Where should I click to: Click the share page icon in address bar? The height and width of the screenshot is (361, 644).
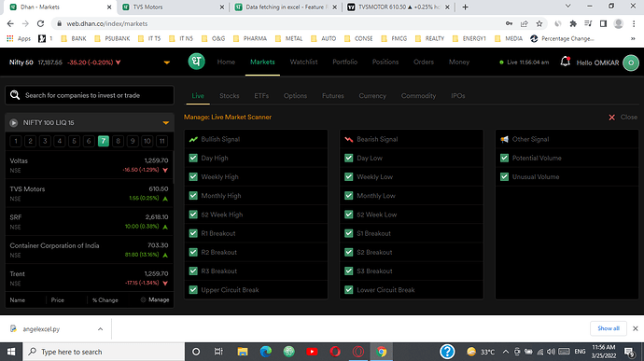(525, 24)
